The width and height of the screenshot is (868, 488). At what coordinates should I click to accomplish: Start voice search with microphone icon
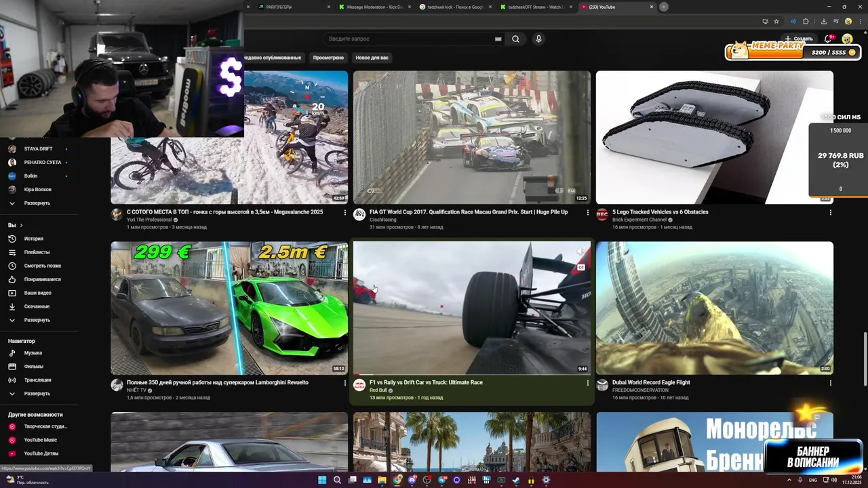538,39
